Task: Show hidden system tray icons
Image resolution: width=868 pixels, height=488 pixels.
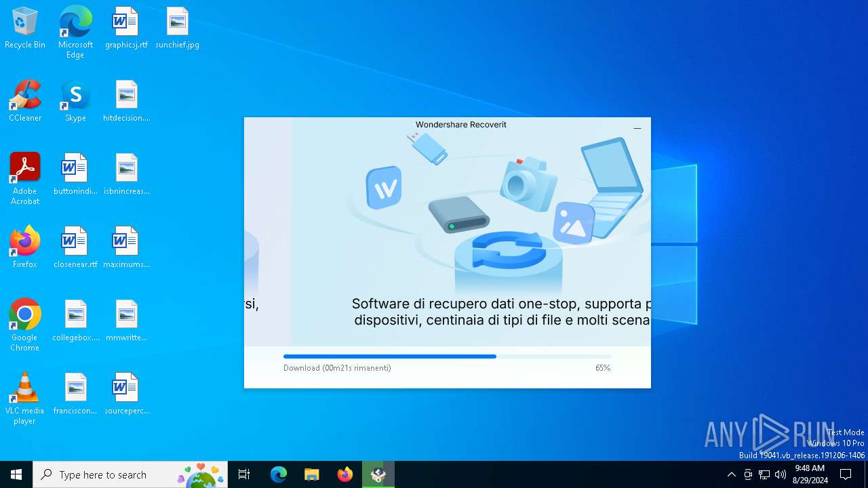Action: tap(731, 474)
